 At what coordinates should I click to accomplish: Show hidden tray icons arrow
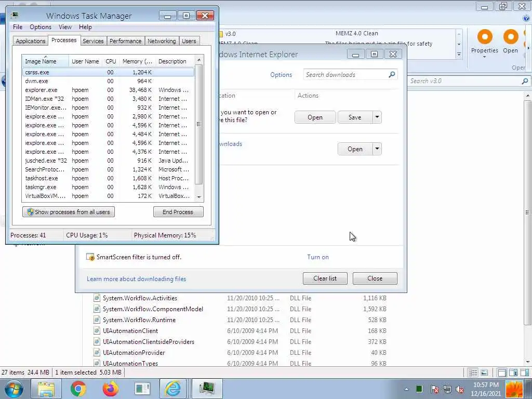[406, 389]
